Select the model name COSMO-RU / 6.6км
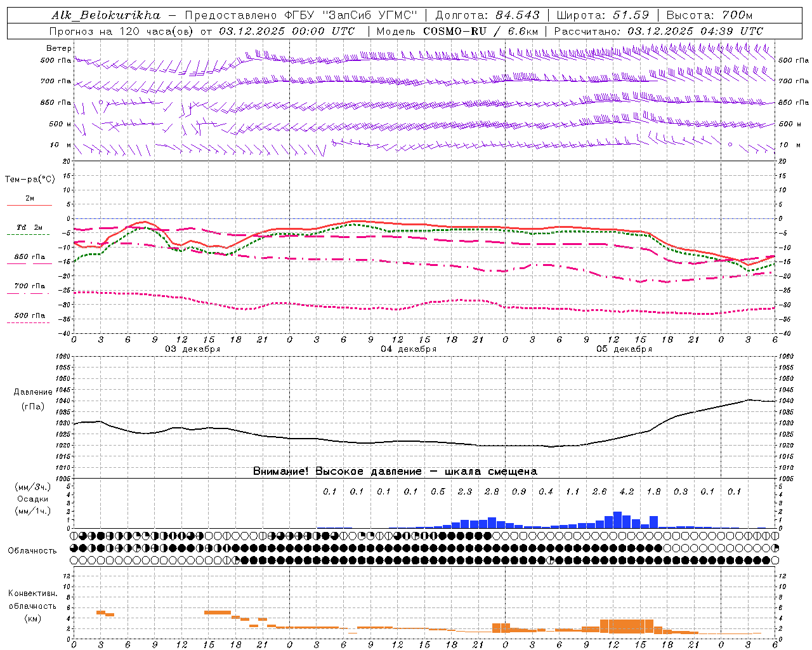812x650 pixels. coord(480,31)
